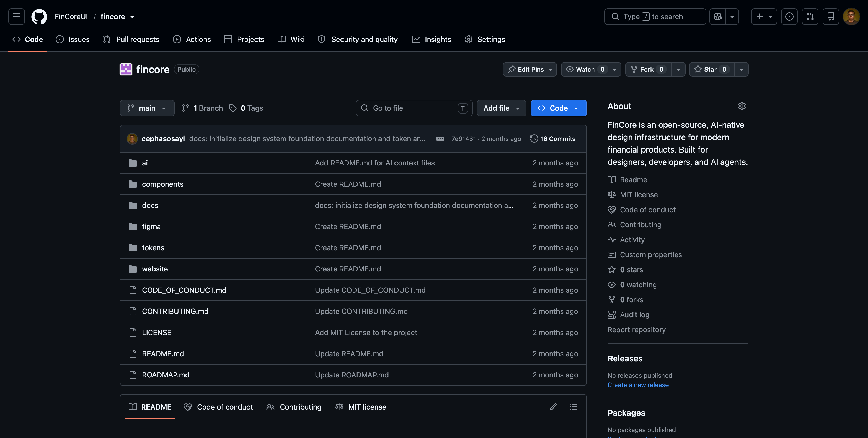Open Copilot dropdown arrow in header
The height and width of the screenshot is (438, 868).
coord(732,17)
